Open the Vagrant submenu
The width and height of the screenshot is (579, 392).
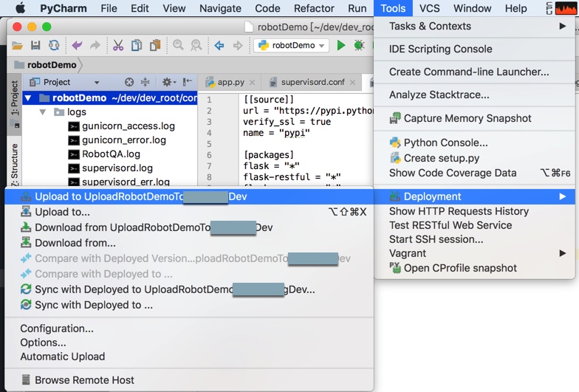tap(474, 253)
